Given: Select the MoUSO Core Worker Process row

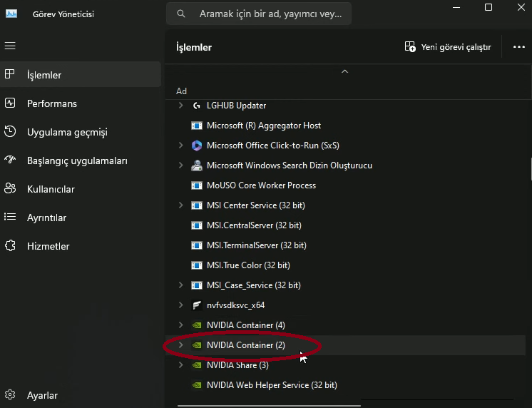Looking at the screenshot, I should click(x=261, y=185).
